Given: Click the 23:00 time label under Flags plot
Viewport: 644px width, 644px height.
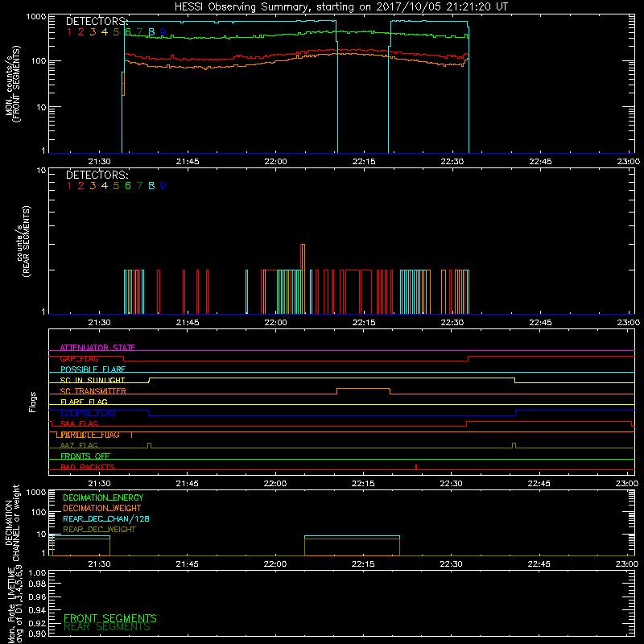Looking at the screenshot, I should [x=627, y=484].
